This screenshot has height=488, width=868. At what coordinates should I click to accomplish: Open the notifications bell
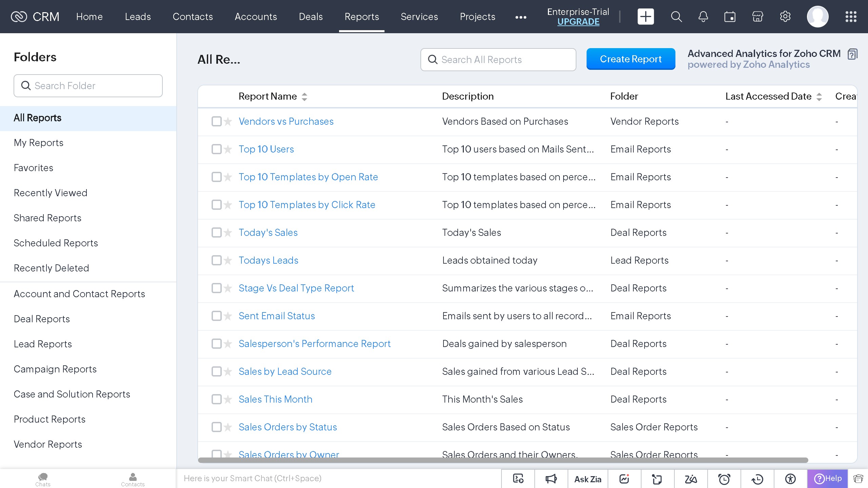[x=703, y=17]
